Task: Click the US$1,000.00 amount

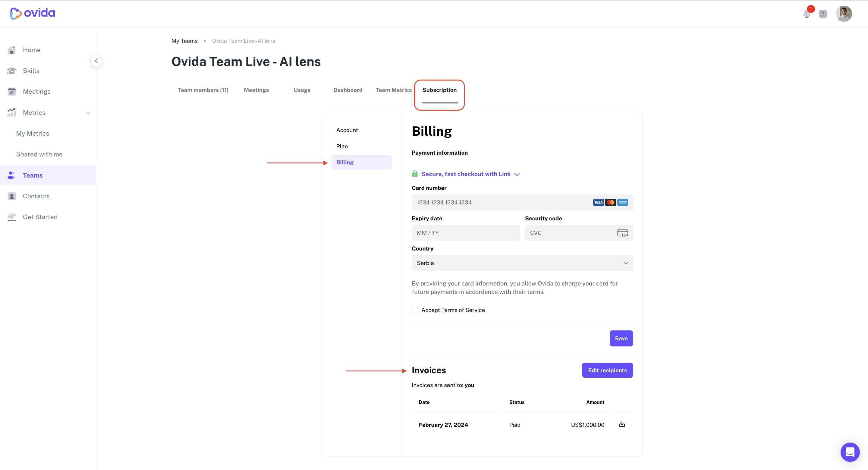Action: click(x=587, y=425)
